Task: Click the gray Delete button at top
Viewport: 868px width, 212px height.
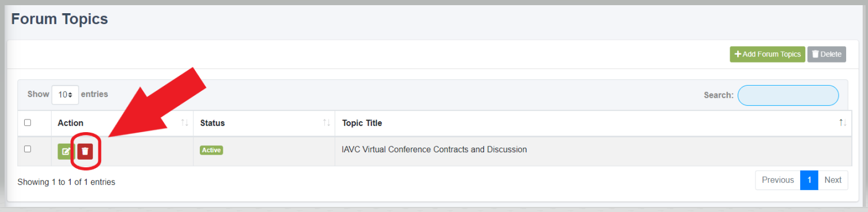Action: [827, 54]
